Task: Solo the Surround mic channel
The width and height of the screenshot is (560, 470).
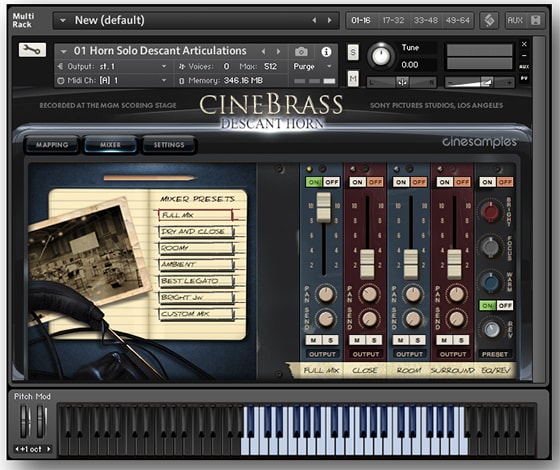Action: click(x=461, y=340)
